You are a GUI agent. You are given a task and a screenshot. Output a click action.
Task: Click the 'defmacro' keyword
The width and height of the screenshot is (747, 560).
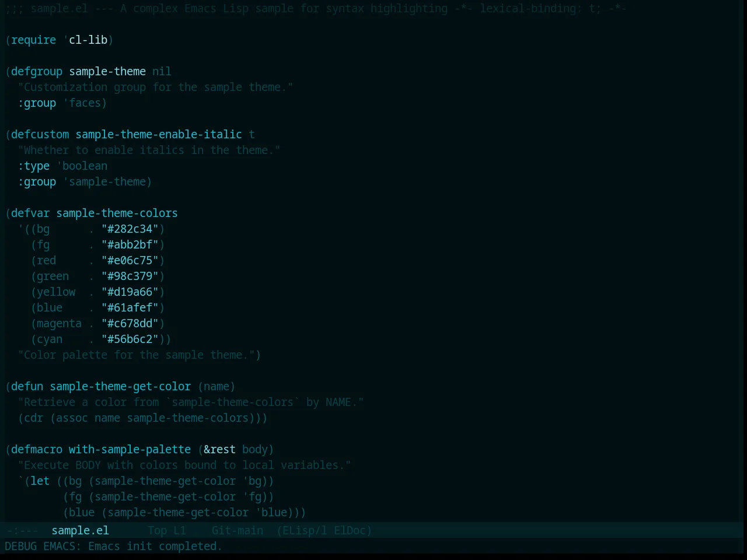[x=37, y=449]
